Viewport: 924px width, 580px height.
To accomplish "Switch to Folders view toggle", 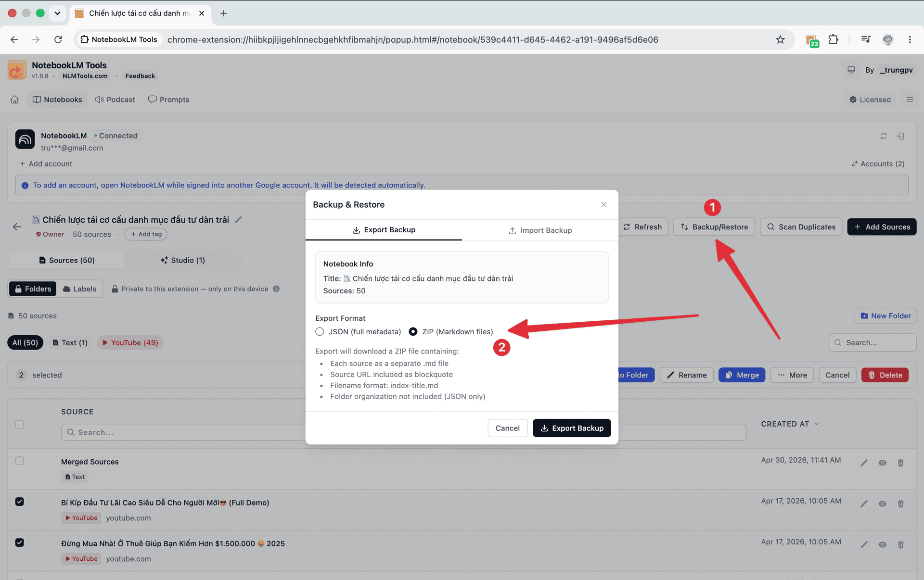I will [33, 289].
